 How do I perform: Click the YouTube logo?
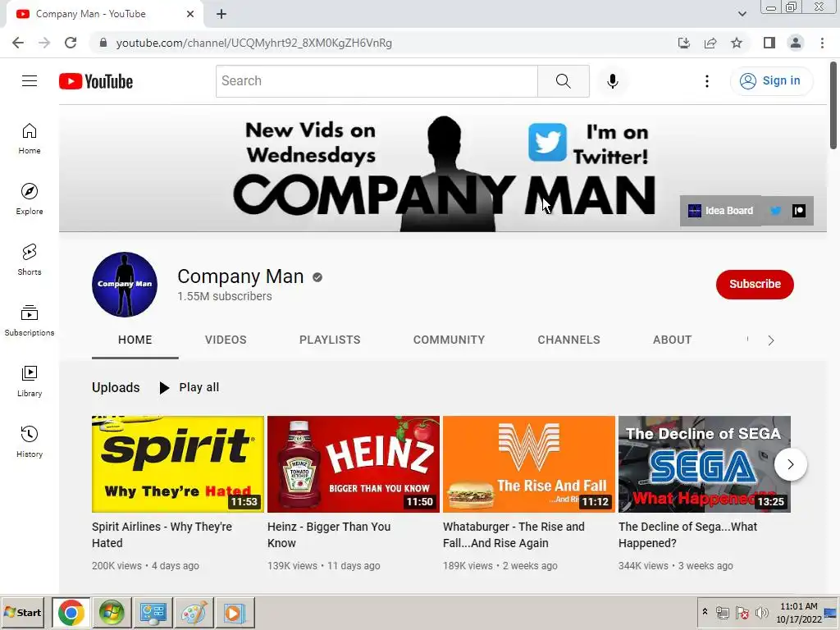point(96,81)
